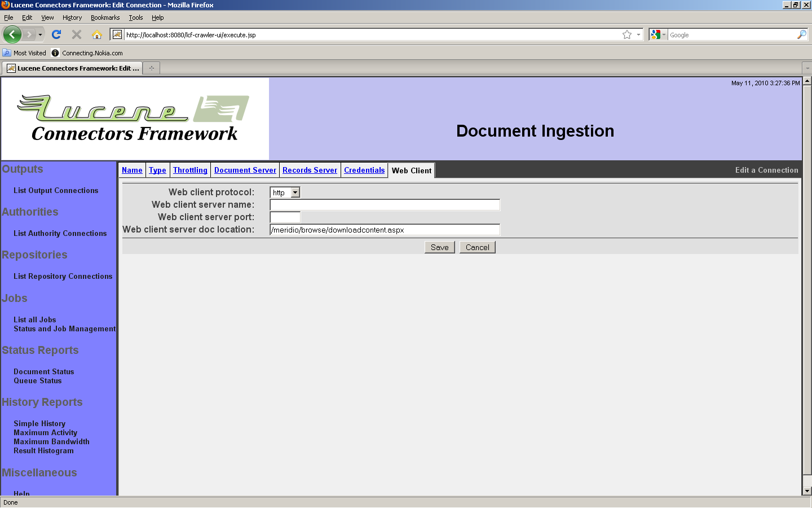Open List Repository Connections link
The width and height of the screenshot is (812, 508).
coord(63,276)
